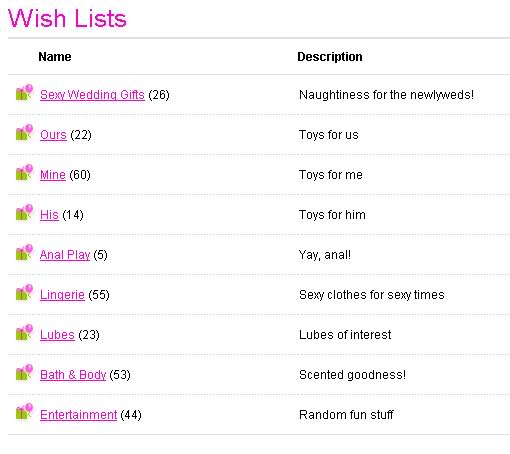Click the gift icon next to Ours
This screenshot has width=510, height=454.
click(x=24, y=132)
